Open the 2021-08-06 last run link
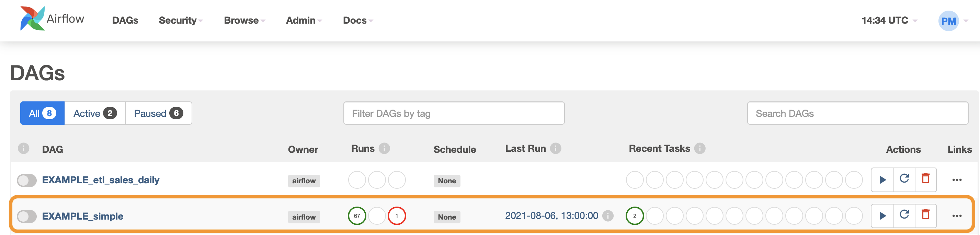This screenshot has width=980, height=235. (x=551, y=215)
